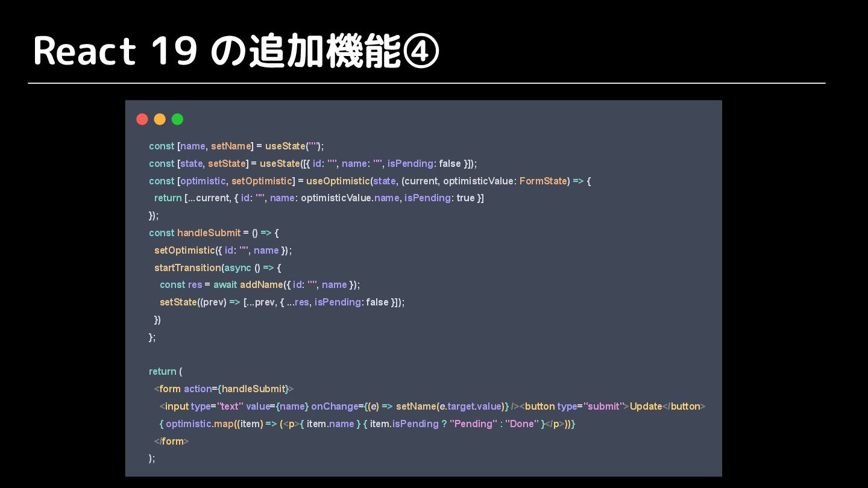
Task: Click the "addName" function call
Action: click(x=262, y=285)
